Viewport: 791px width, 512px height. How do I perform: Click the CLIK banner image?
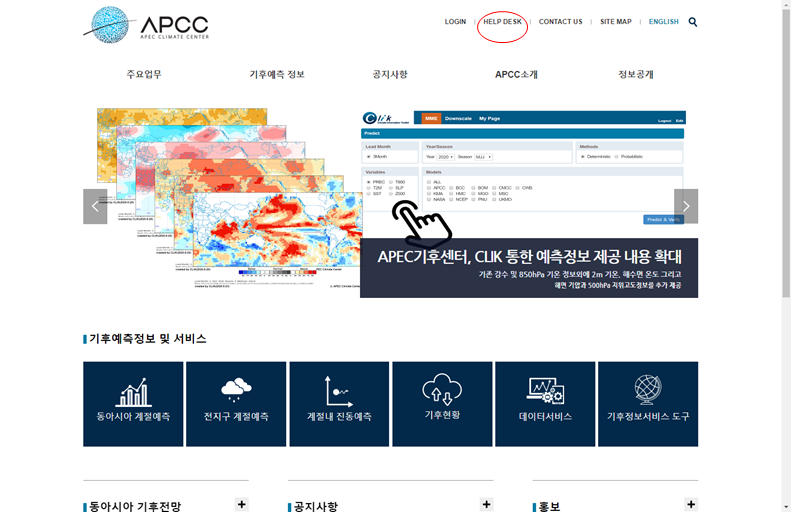tap(528, 204)
